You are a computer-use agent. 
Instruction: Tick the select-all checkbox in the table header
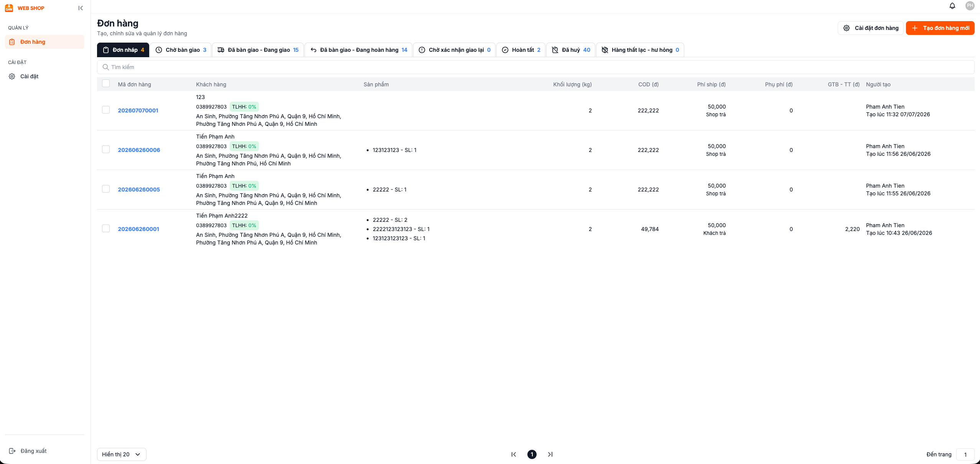pos(106,84)
